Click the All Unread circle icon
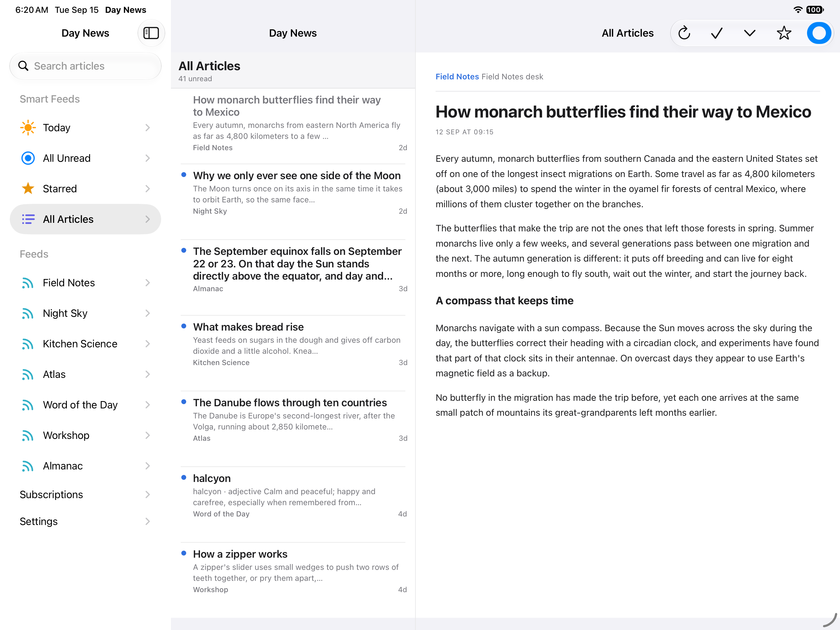The width and height of the screenshot is (840, 630). (x=28, y=158)
